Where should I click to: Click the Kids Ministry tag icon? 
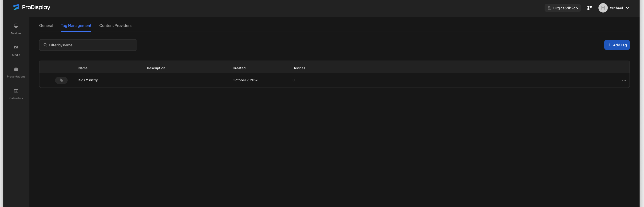pos(61,80)
